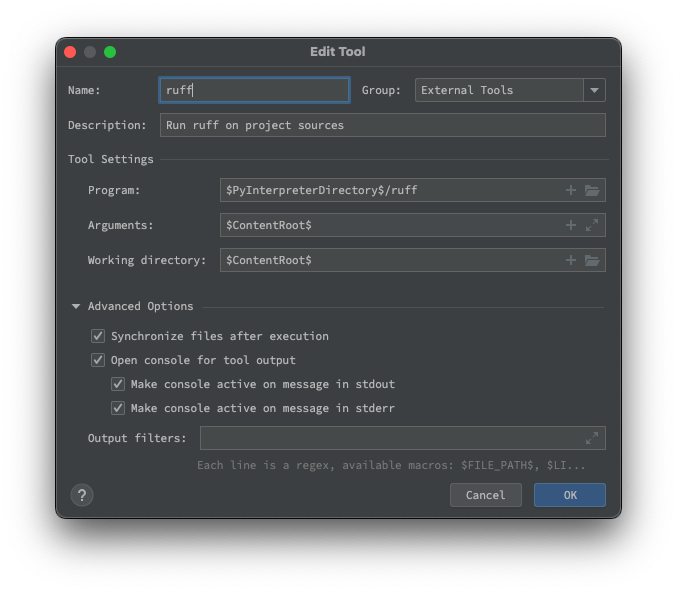The width and height of the screenshot is (677, 592).
Task: Focus the Name input field
Action: coord(254,90)
